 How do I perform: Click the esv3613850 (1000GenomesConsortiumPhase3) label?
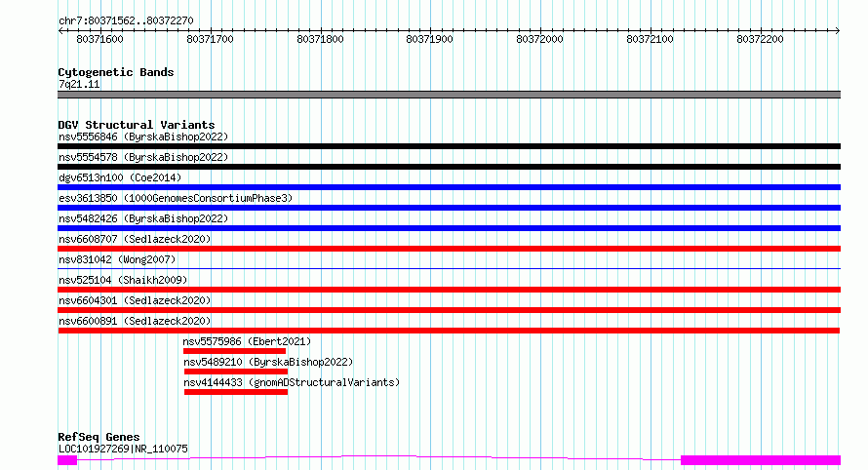coord(176,198)
